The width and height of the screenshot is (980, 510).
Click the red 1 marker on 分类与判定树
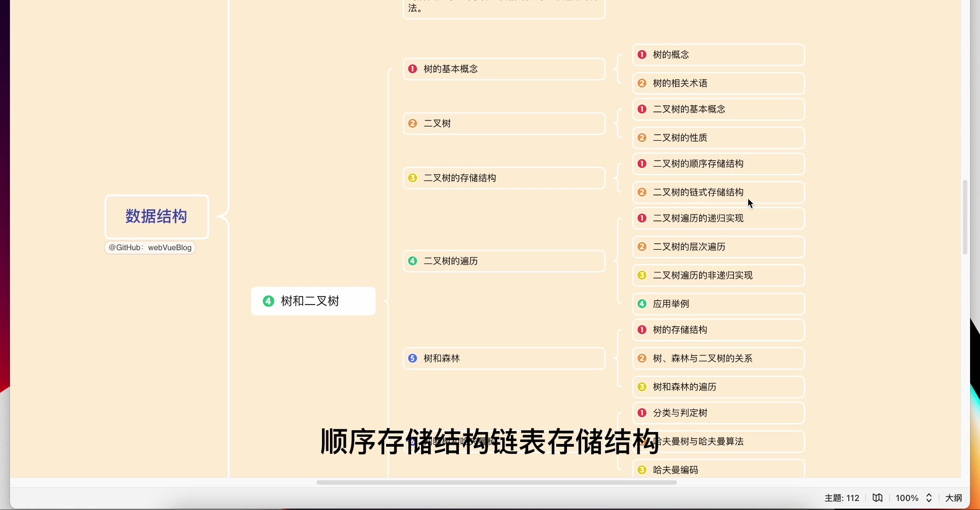pyautogui.click(x=642, y=413)
